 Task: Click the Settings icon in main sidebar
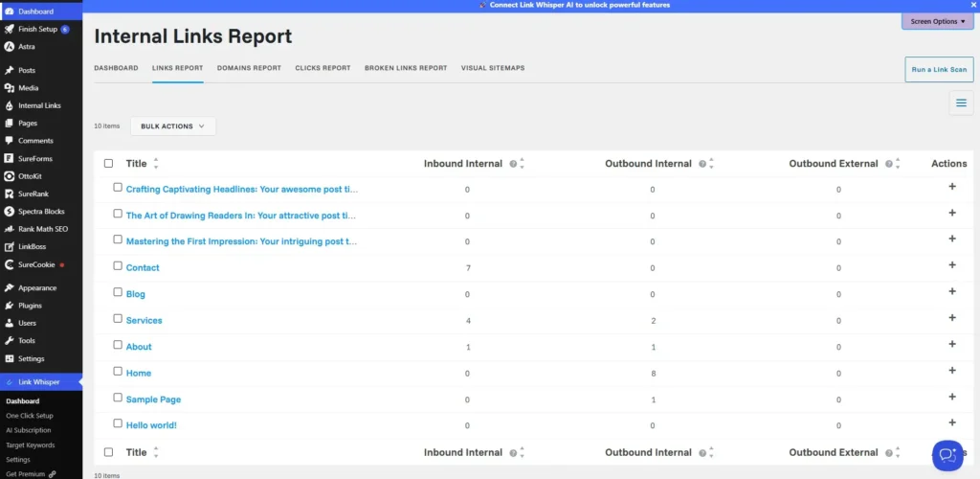pos(10,359)
